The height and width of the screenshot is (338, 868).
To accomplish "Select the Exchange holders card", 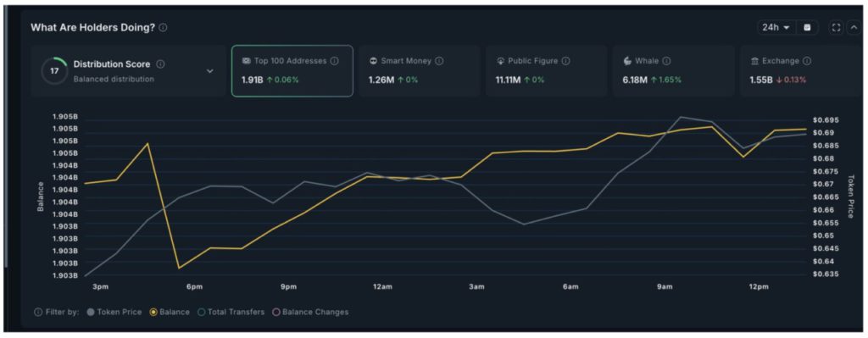I will [800, 71].
